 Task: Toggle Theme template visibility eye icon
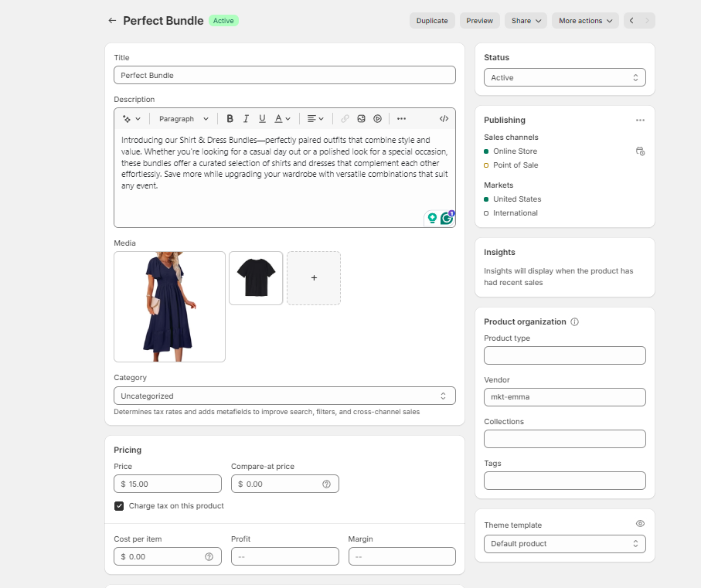tap(640, 523)
